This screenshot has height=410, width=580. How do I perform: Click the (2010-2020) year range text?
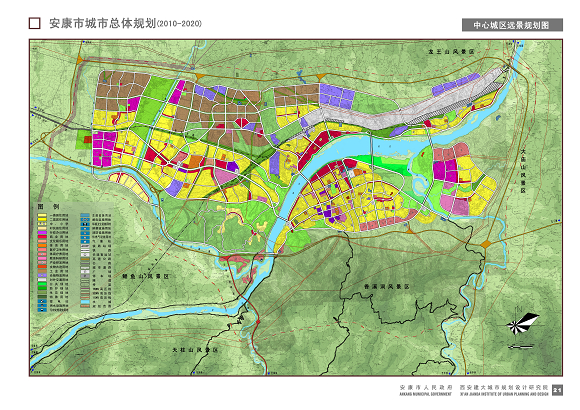(179, 24)
